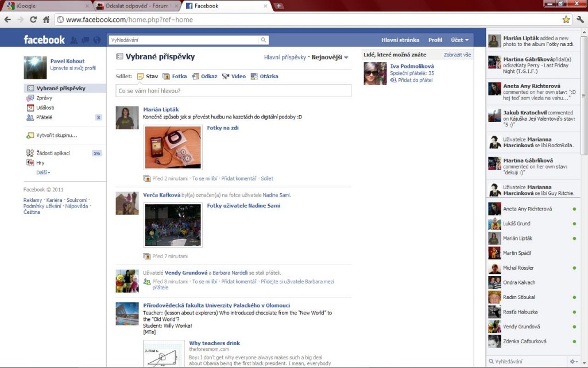The width and height of the screenshot is (588, 368).
Task: Open chat with Radim Stloukal
Action: [533, 297]
